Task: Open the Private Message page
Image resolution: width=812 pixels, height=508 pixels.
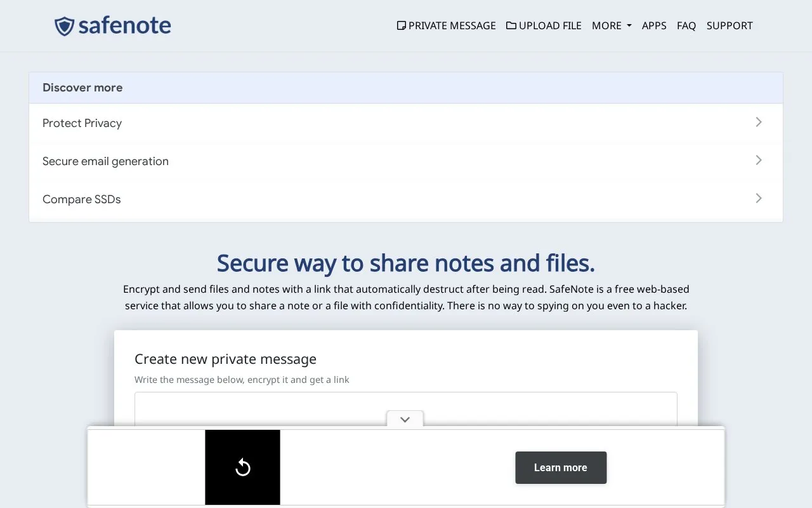Action: 446,25
